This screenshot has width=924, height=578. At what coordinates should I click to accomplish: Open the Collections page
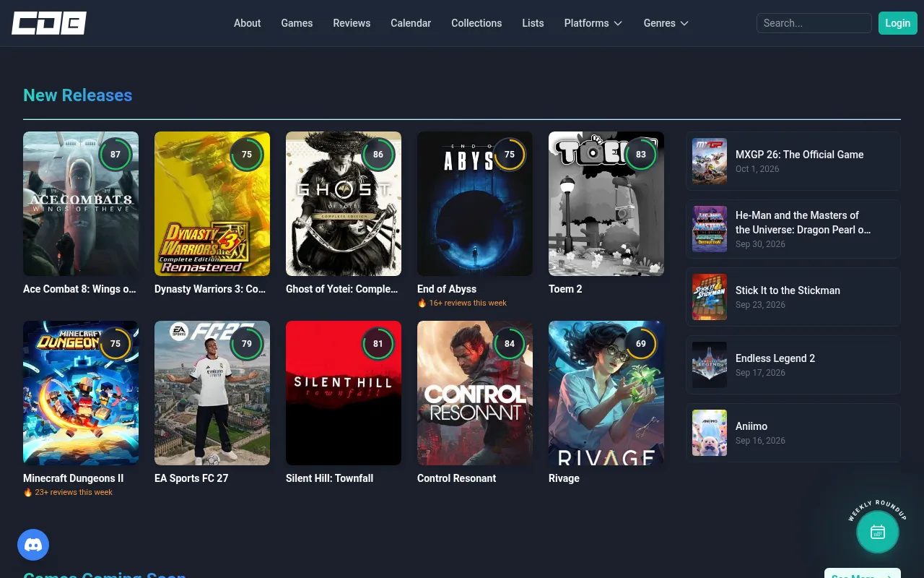pyautogui.click(x=476, y=23)
